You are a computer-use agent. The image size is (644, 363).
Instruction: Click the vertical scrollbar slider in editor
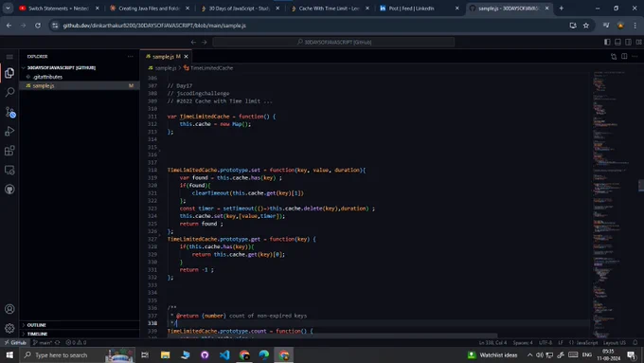(641, 186)
